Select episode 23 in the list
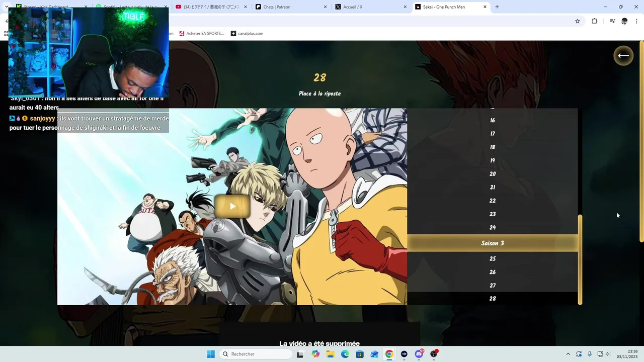The height and width of the screenshot is (362, 644). 493,214
